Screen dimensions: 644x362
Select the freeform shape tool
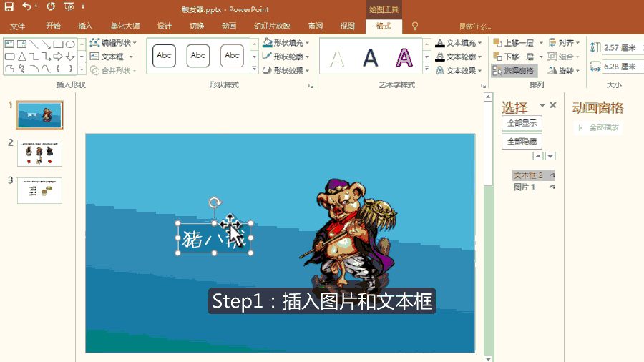tap(9, 69)
